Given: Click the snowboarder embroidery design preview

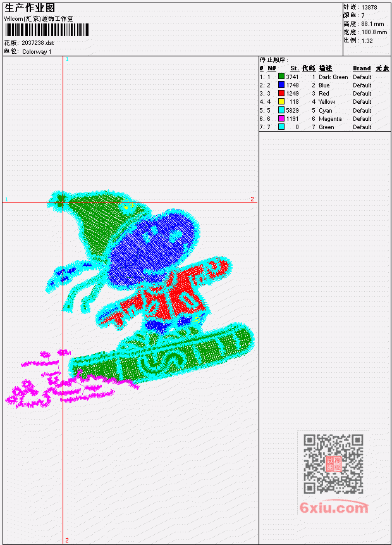Looking at the screenshot, I should pos(130,299).
